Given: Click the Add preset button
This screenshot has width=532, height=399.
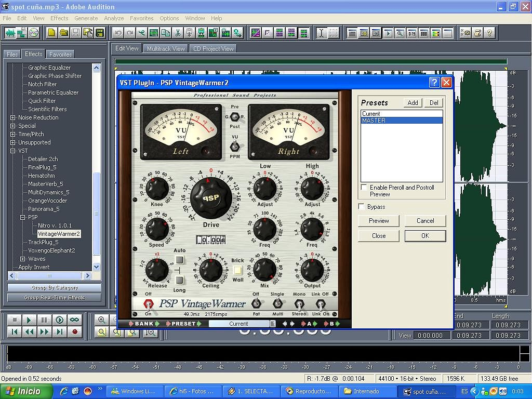Looking at the screenshot, I should pos(413,103).
